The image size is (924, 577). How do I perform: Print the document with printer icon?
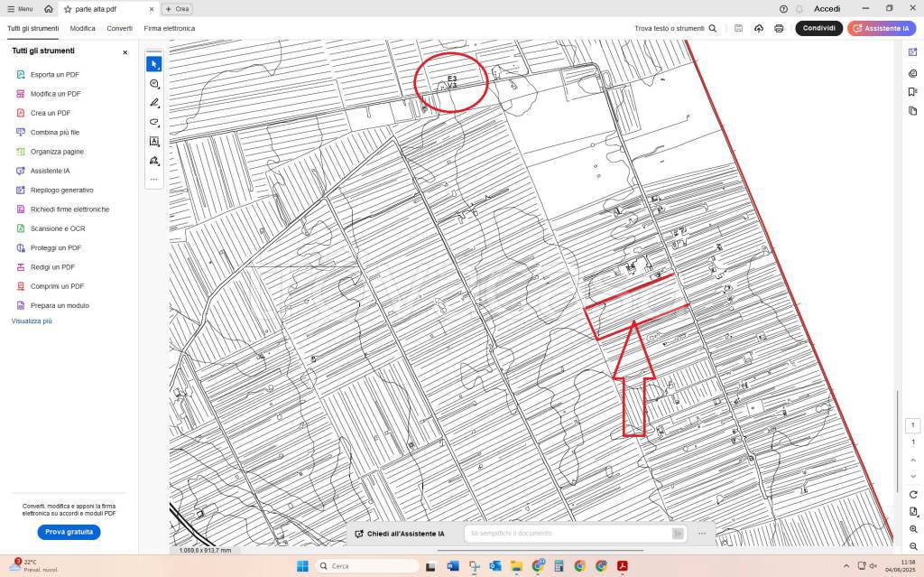[779, 28]
